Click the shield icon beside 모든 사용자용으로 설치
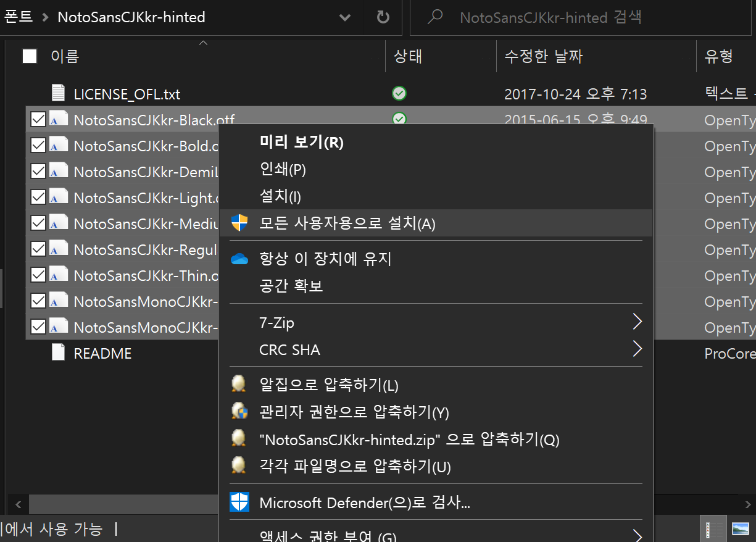756x542 pixels. [x=239, y=223]
